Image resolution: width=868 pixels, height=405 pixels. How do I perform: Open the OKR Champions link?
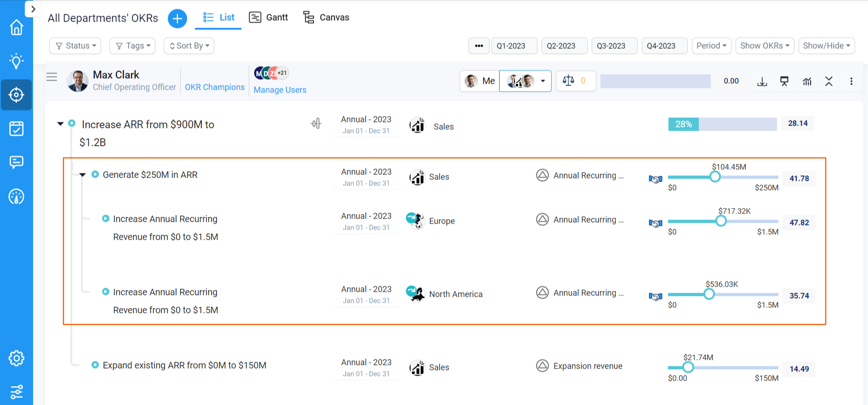click(x=215, y=87)
